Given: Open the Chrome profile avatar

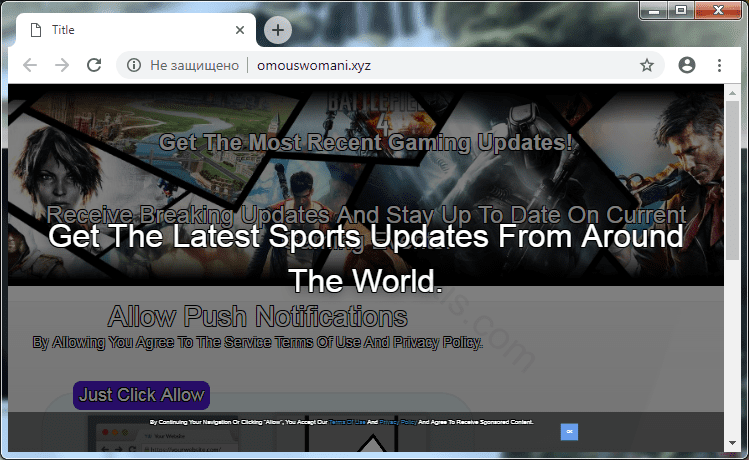Looking at the screenshot, I should pyautogui.click(x=686, y=65).
